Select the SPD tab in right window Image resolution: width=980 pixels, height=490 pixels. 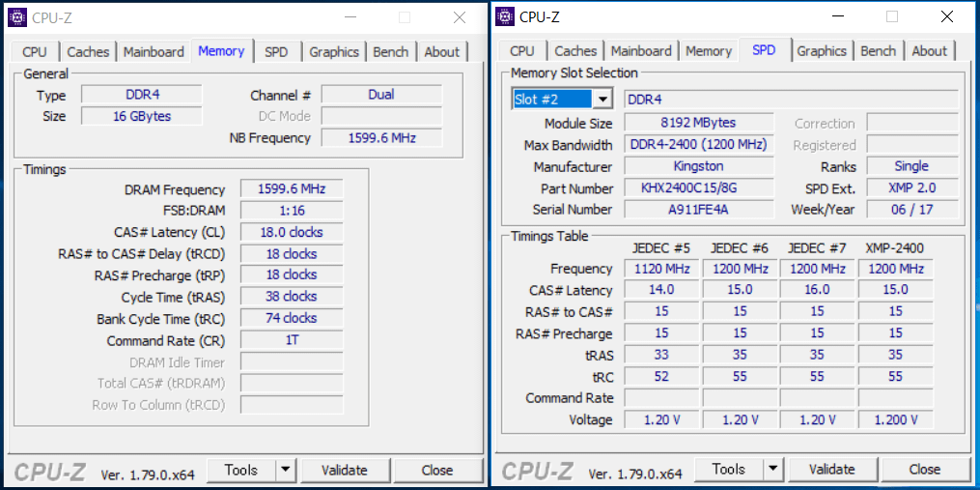coord(765,49)
